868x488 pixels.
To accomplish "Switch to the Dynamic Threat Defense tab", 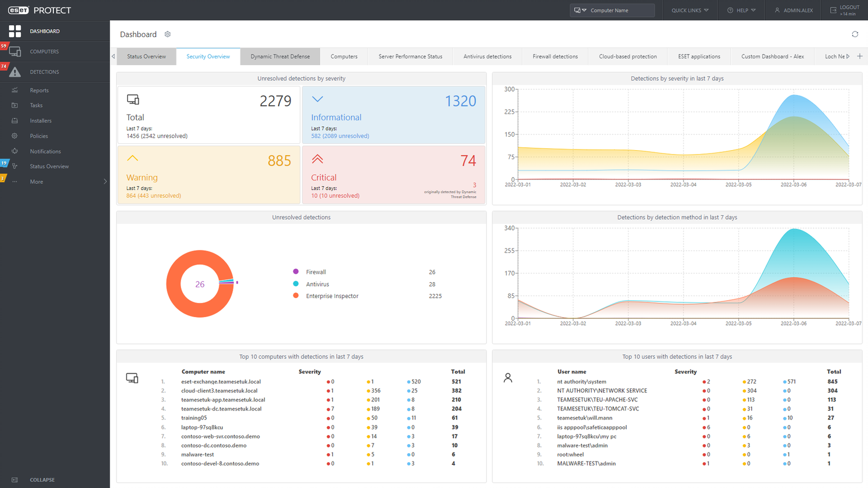I will pyautogui.click(x=280, y=56).
